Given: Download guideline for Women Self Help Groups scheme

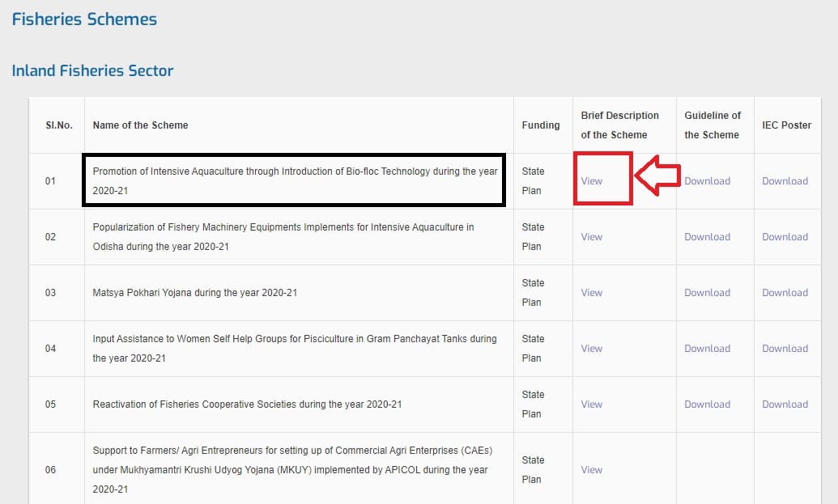Looking at the screenshot, I should tap(707, 349).
